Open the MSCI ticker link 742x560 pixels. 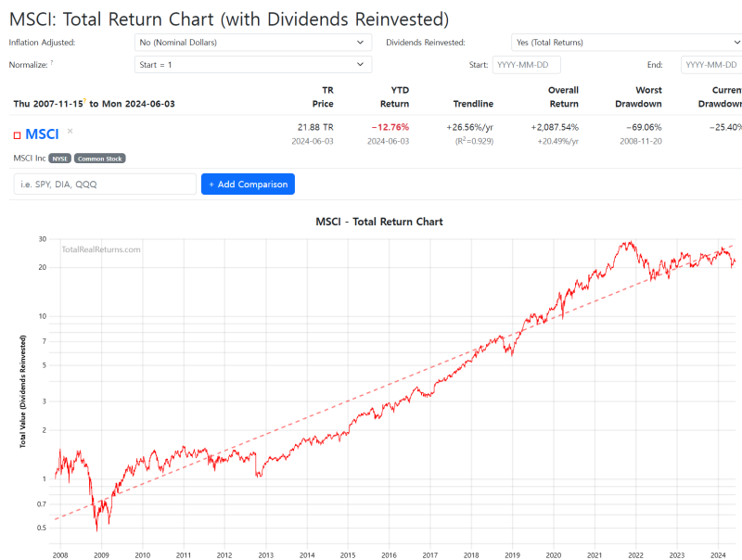pos(42,134)
